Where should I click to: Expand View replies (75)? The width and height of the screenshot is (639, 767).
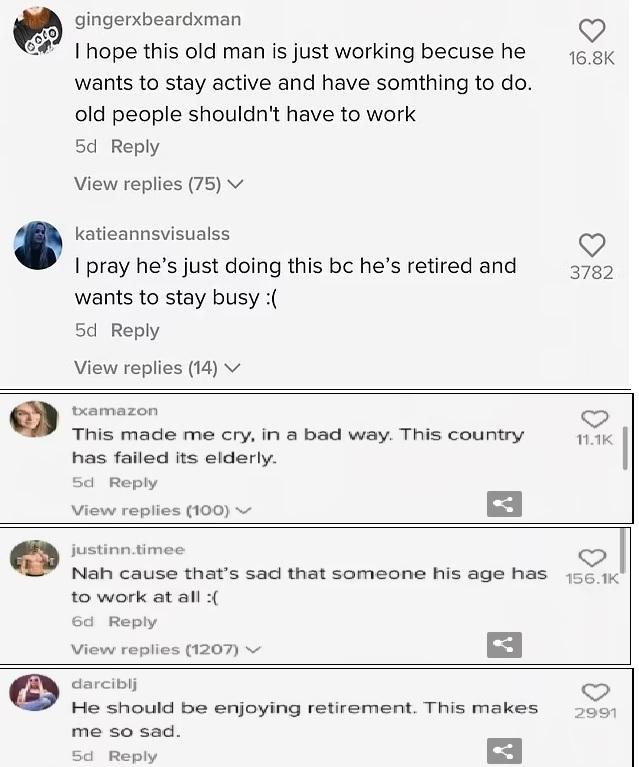click(x=158, y=184)
